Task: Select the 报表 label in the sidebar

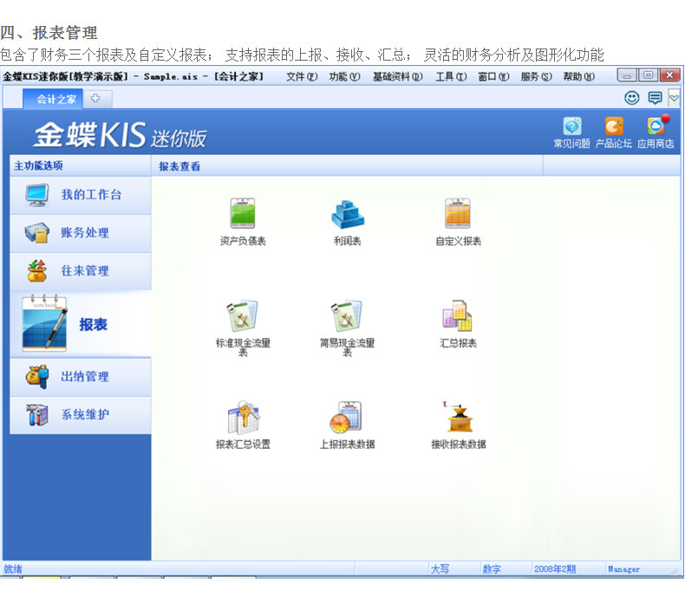Action: [94, 324]
